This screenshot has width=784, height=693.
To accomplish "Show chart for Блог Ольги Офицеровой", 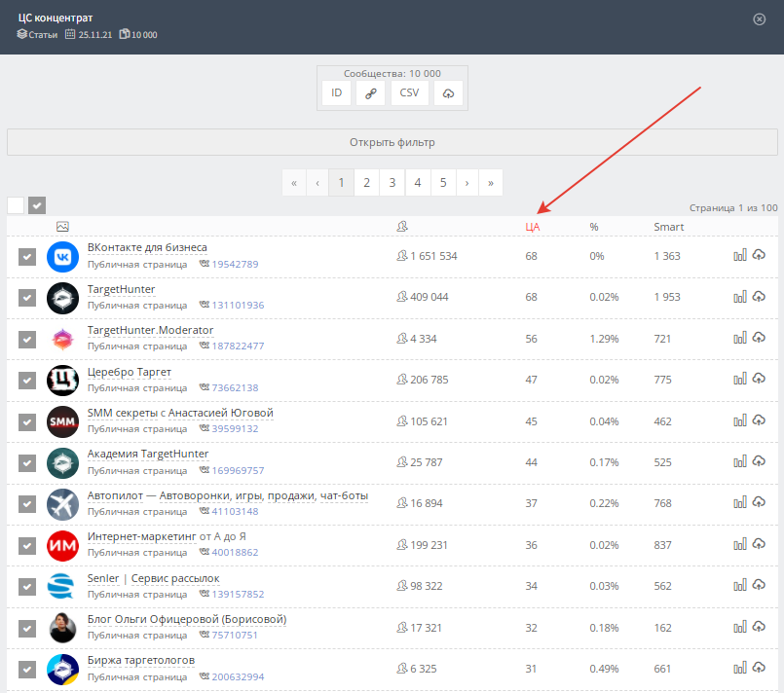I will coord(740,628).
